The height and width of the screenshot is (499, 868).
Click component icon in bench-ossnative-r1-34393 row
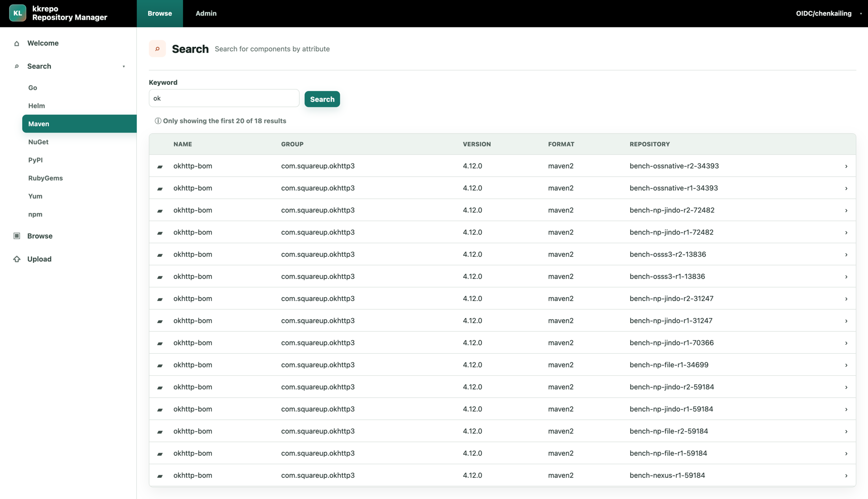pos(160,188)
